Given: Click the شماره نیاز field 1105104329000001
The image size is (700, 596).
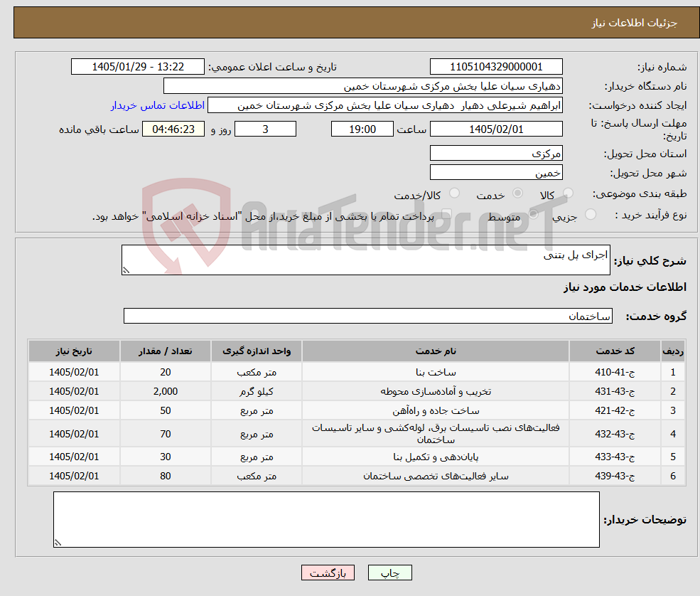Looking at the screenshot, I should pos(496,67).
